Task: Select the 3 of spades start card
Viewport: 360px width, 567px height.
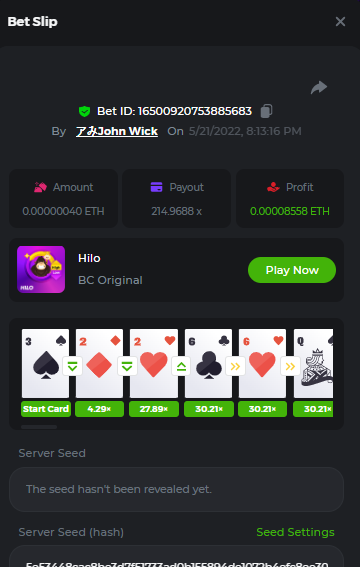Action: pos(45,363)
